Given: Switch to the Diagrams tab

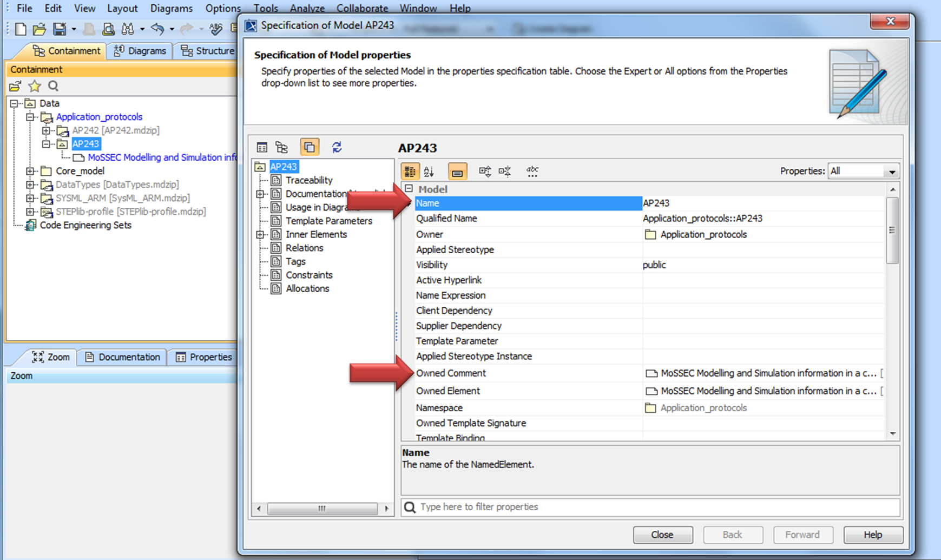Looking at the screenshot, I should click(140, 51).
